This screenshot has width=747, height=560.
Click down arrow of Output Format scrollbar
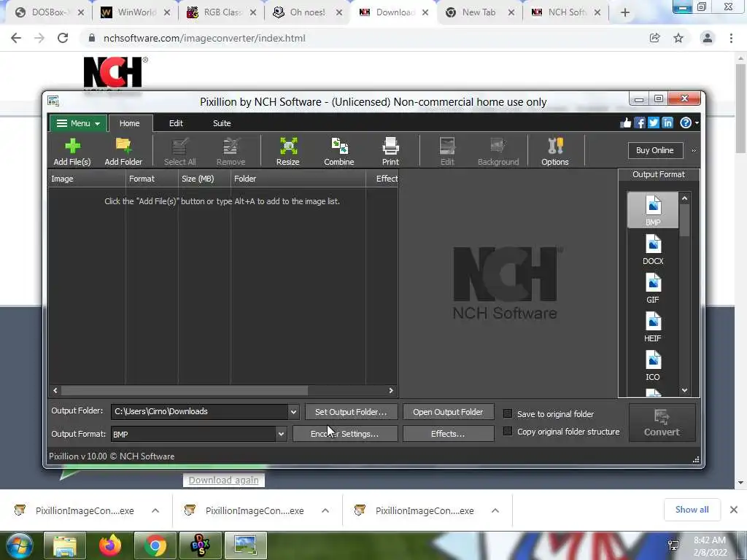pos(684,391)
